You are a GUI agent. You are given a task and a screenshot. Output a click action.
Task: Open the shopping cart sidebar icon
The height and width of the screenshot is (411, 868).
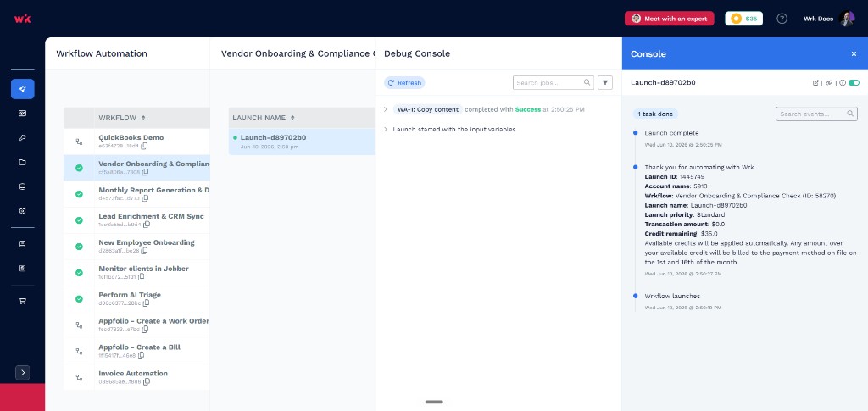tap(23, 302)
